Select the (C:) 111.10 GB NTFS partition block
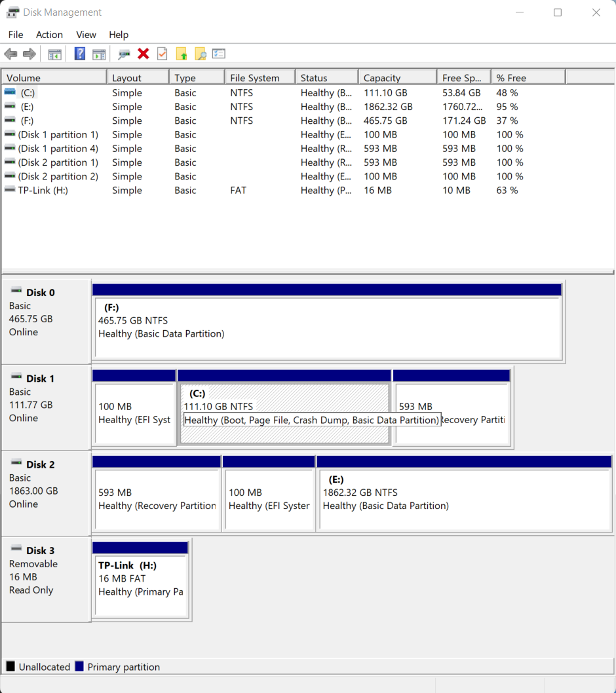The image size is (616, 693). [284, 407]
